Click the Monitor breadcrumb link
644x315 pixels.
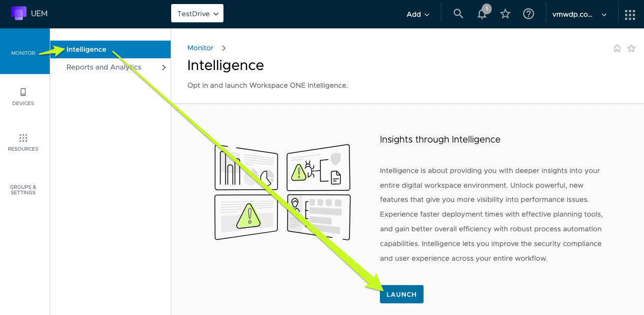[x=200, y=48]
